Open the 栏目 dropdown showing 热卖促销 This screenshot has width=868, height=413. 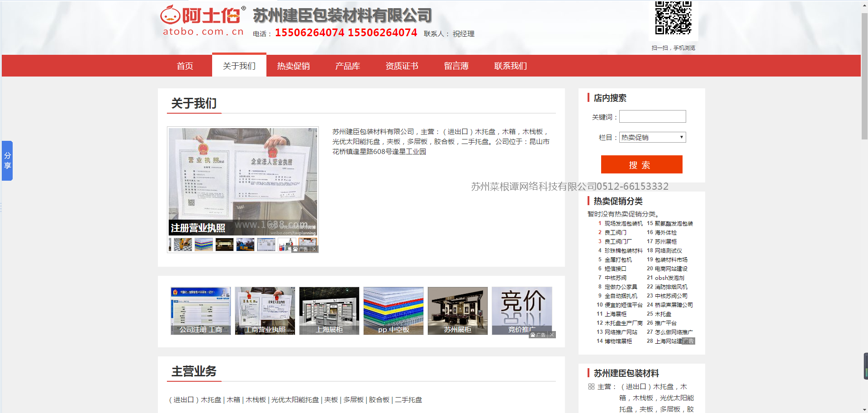pyautogui.click(x=653, y=137)
